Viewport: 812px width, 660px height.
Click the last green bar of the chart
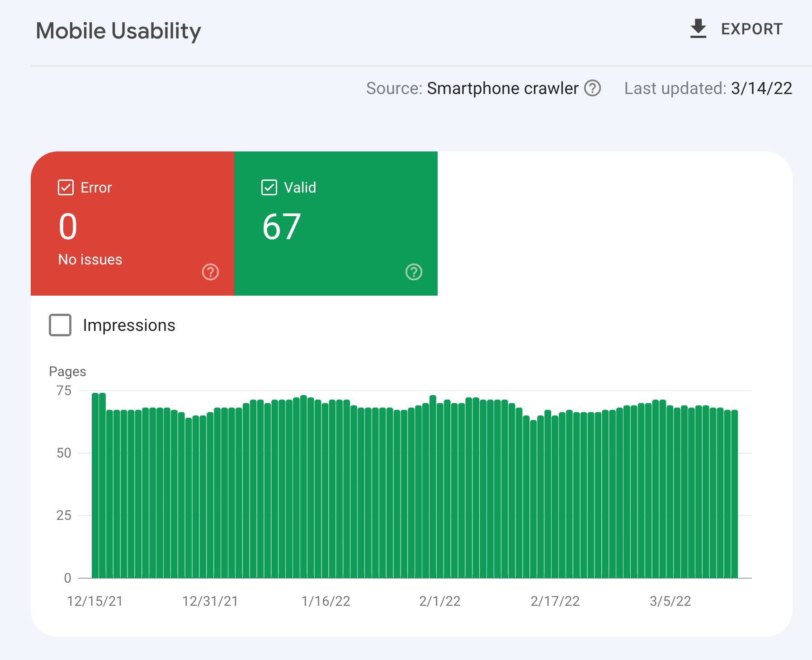tap(734, 494)
